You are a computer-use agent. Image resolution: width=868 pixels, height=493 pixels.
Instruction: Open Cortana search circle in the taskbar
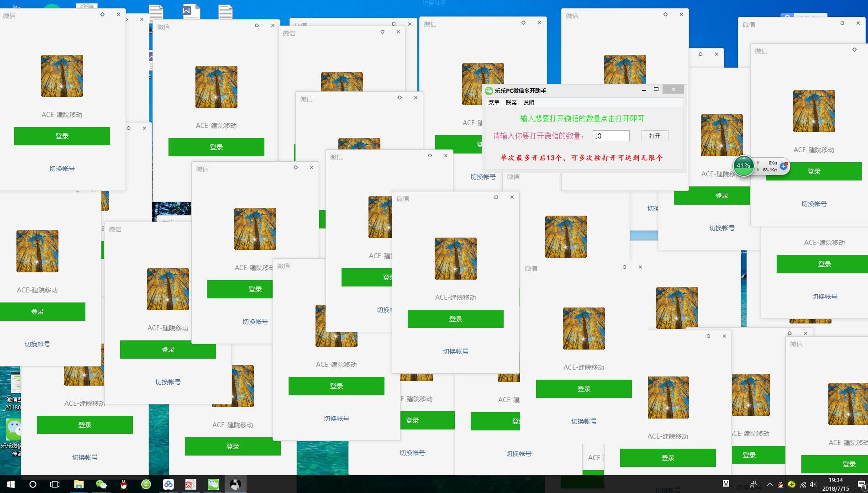tap(33, 484)
